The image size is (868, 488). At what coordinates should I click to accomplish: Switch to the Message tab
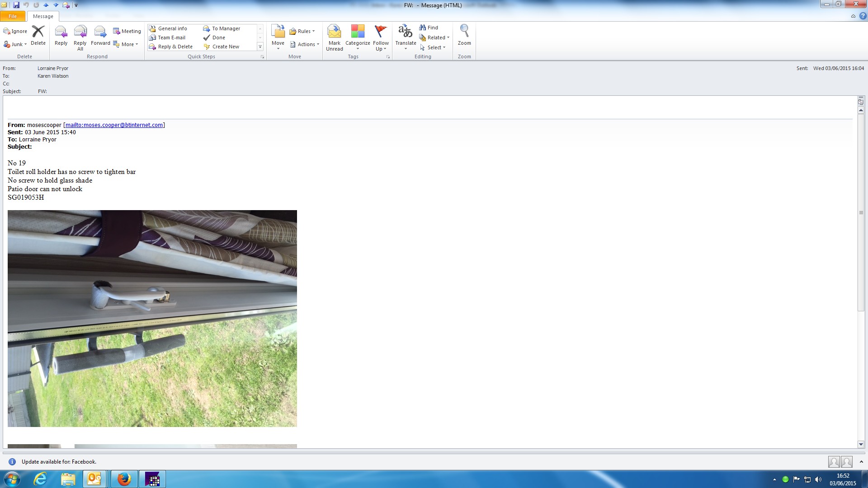pyautogui.click(x=43, y=16)
